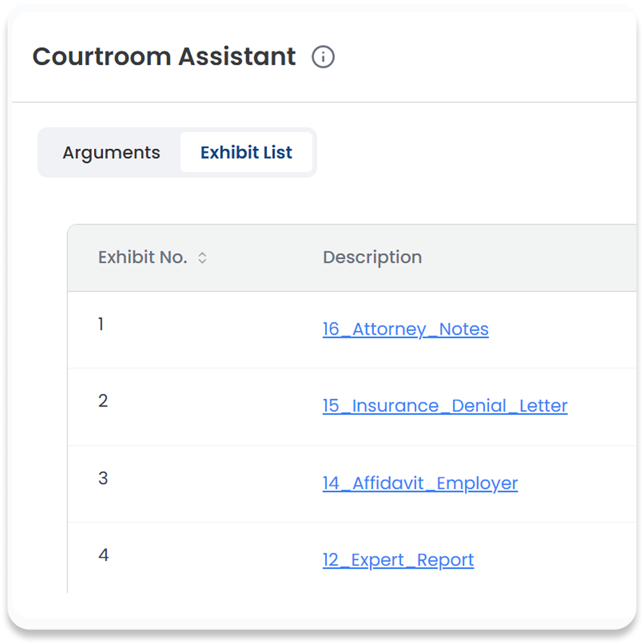Image resolution: width=644 pixels, height=644 pixels.
Task: Click the Courtroom Assistant heading
Action: [164, 56]
